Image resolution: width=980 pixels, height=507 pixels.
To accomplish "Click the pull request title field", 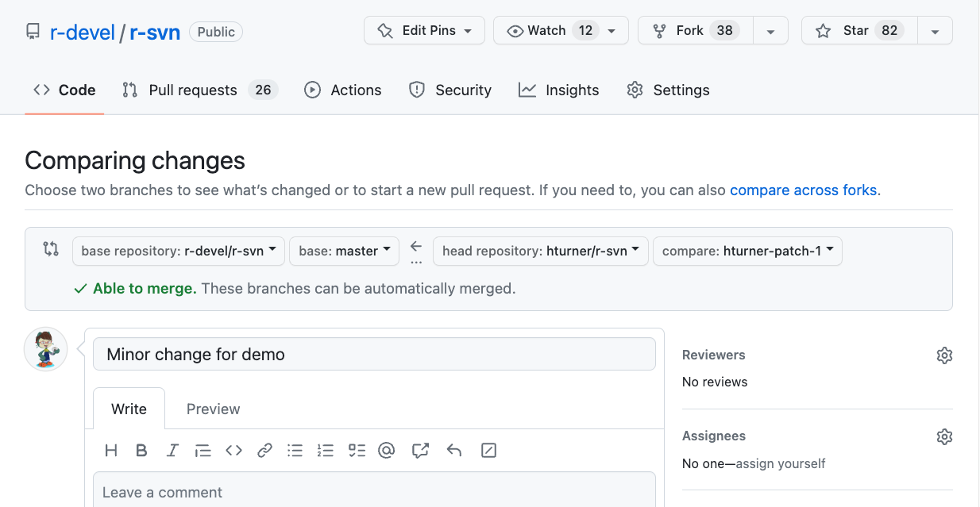I will click(x=374, y=355).
